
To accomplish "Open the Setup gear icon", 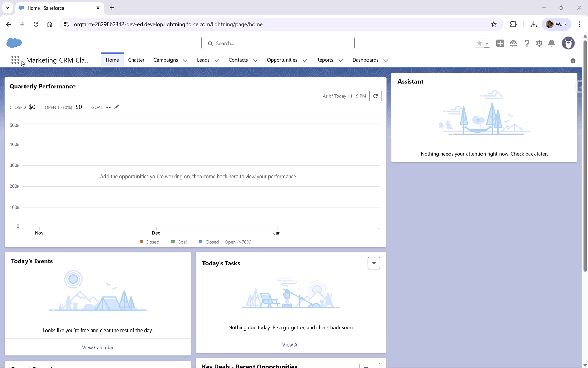I will (x=539, y=43).
